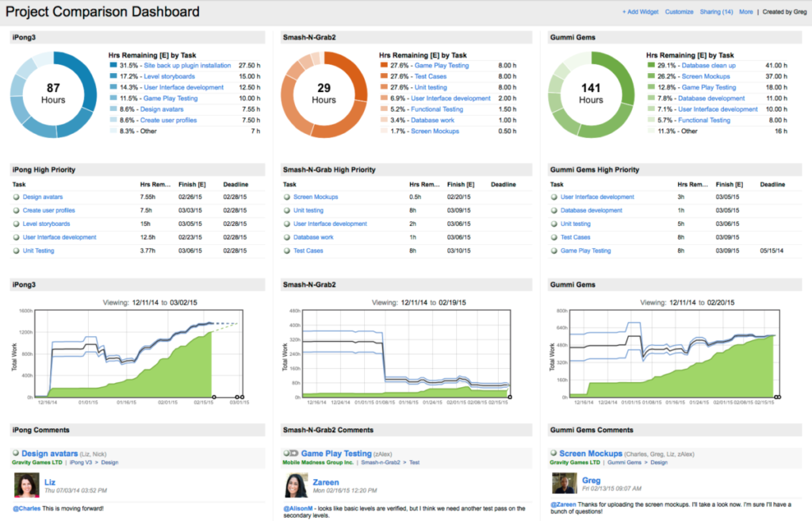Click the @AlisonM mention in Zareen's comment
This screenshot has width=812, height=521.
pyautogui.click(x=297, y=508)
